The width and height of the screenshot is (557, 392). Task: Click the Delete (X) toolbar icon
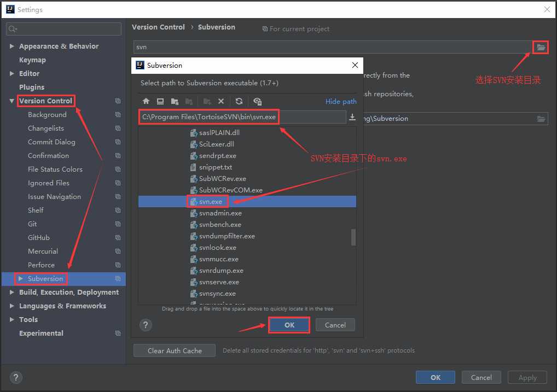(221, 101)
